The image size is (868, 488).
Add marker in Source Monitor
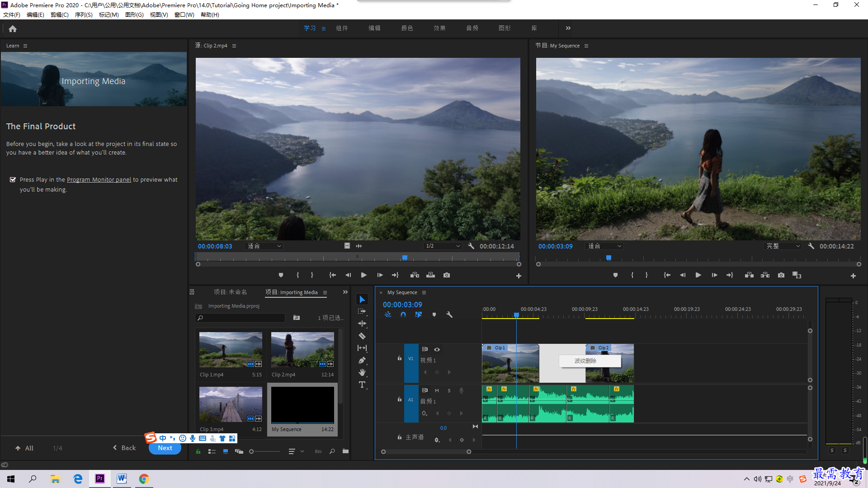pos(281,275)
